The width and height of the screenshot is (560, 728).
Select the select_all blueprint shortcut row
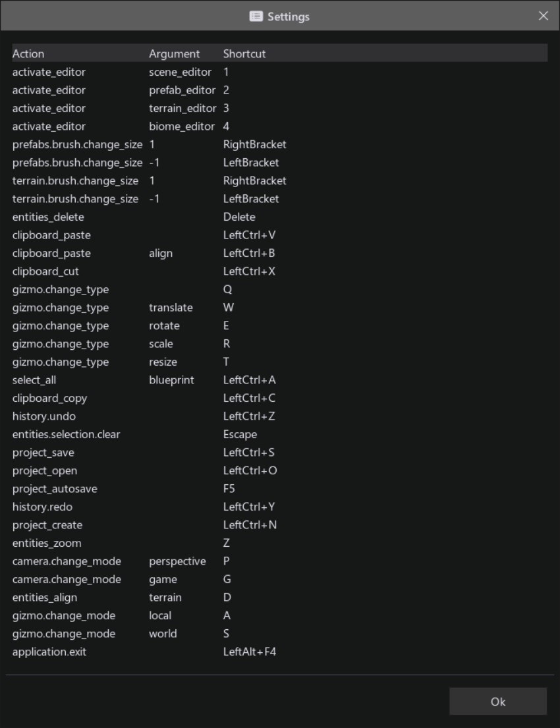point(132,379)
